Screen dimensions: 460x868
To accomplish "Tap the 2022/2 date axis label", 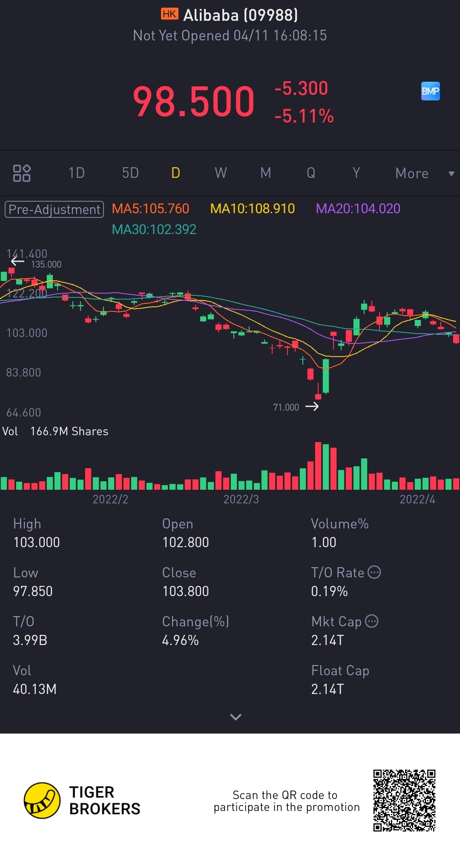I will [x=110, y=499].
